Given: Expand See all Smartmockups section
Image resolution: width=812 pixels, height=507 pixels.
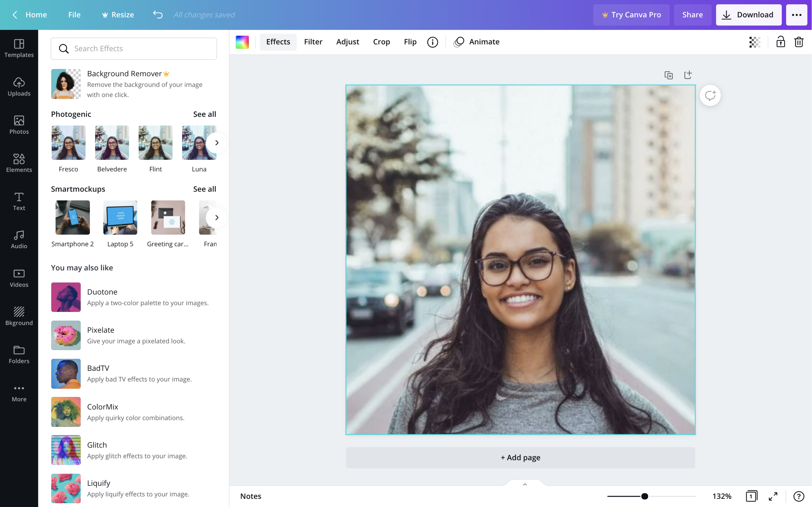Looking at the screenshot, I should click(204, 189).
